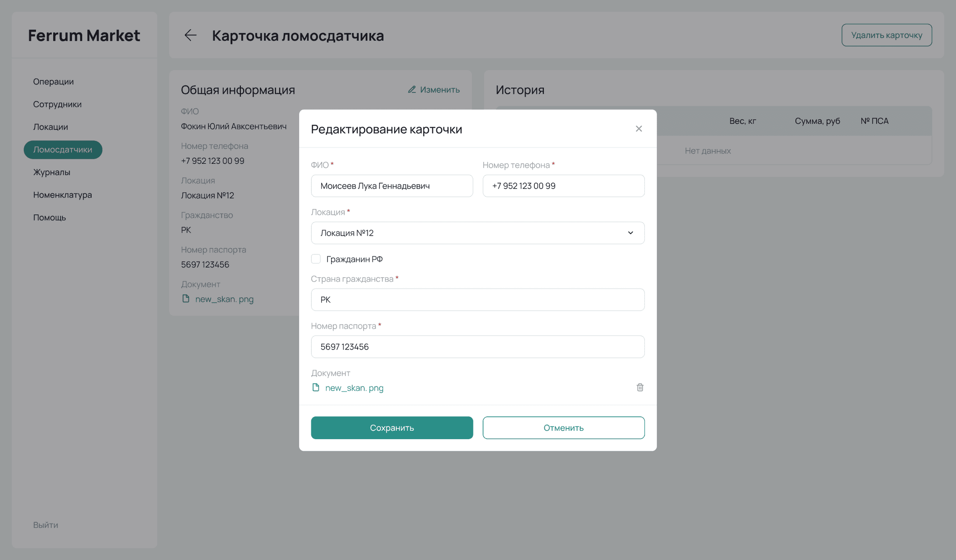Click the trash icon next to new_skan.png
956x560 pixels.
coord(640,387)
